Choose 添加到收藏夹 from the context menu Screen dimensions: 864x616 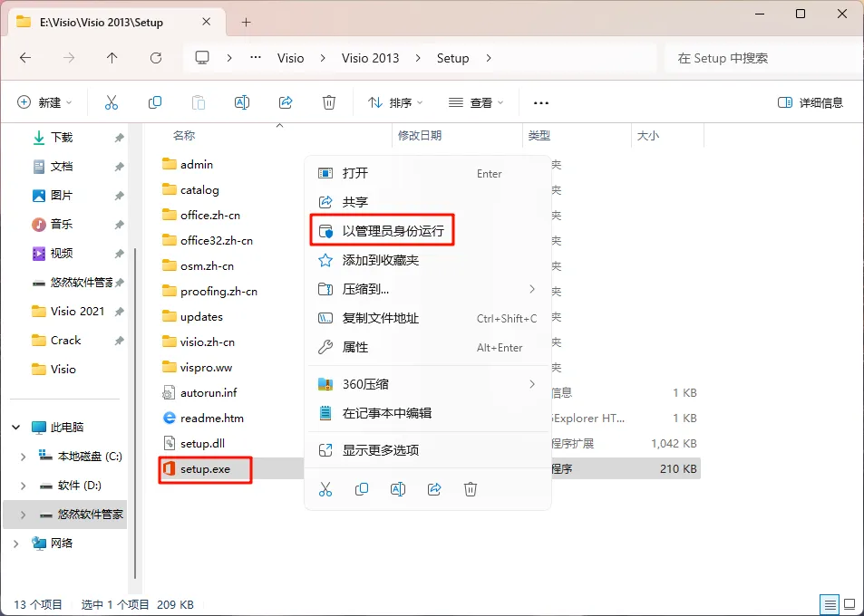(x=428, y=260)
